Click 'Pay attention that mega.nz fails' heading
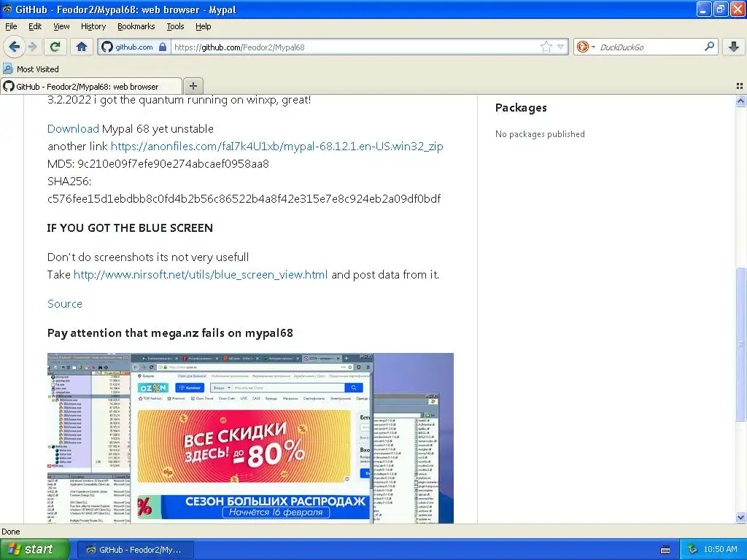This screenshot has width=747, height=560. point(170,332)
